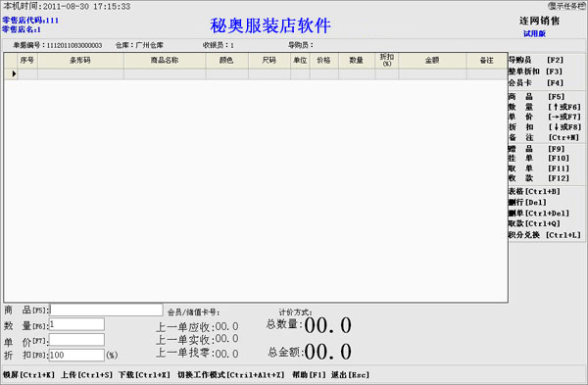Screen dimensions: 588x385
Task: Click the 零售店名:1 text
Action: coord(22,29)
